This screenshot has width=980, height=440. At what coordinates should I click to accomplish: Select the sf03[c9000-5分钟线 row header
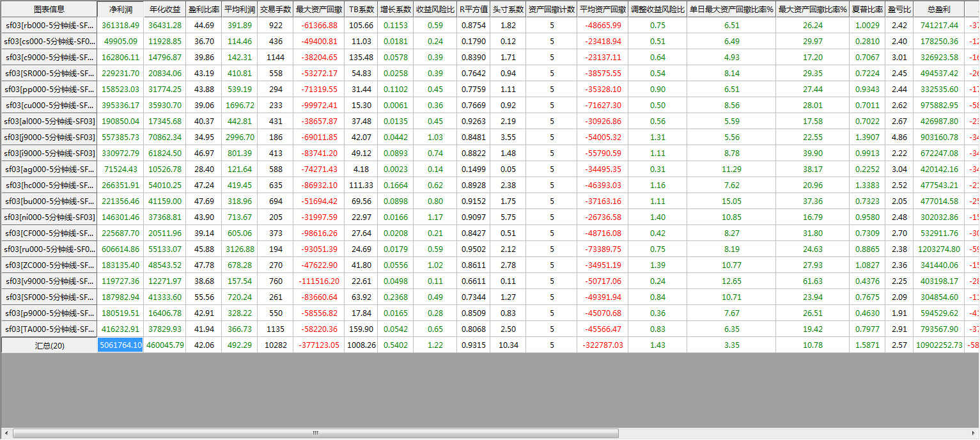coord(49,58)
